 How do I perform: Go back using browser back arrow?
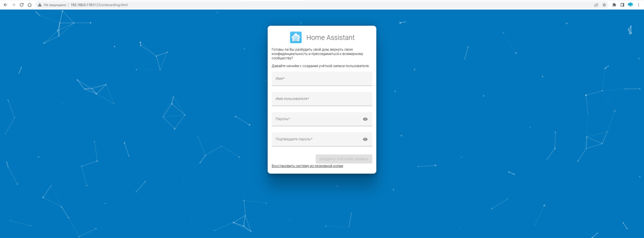pos(5,5)
